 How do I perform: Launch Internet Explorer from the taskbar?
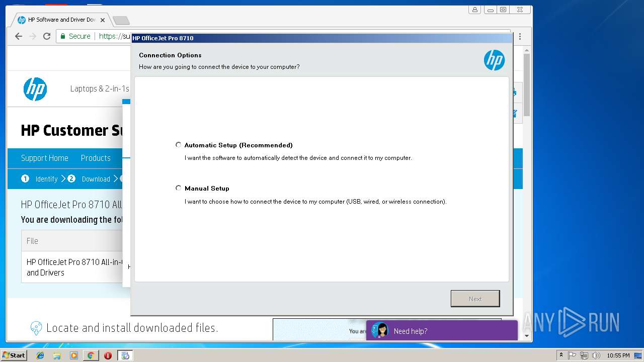(40, 355)
